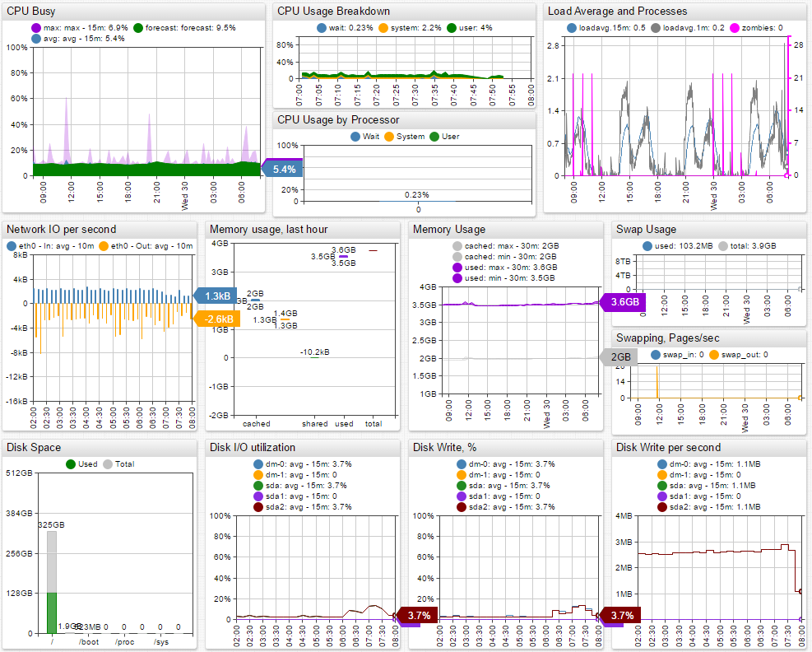Open the Disk Space widget title

pyautogui.click(x=34, y=448)
